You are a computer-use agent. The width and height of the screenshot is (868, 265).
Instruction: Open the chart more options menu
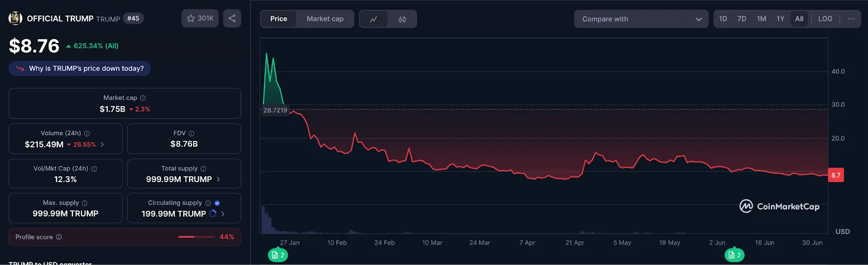(x=851, y=19)
